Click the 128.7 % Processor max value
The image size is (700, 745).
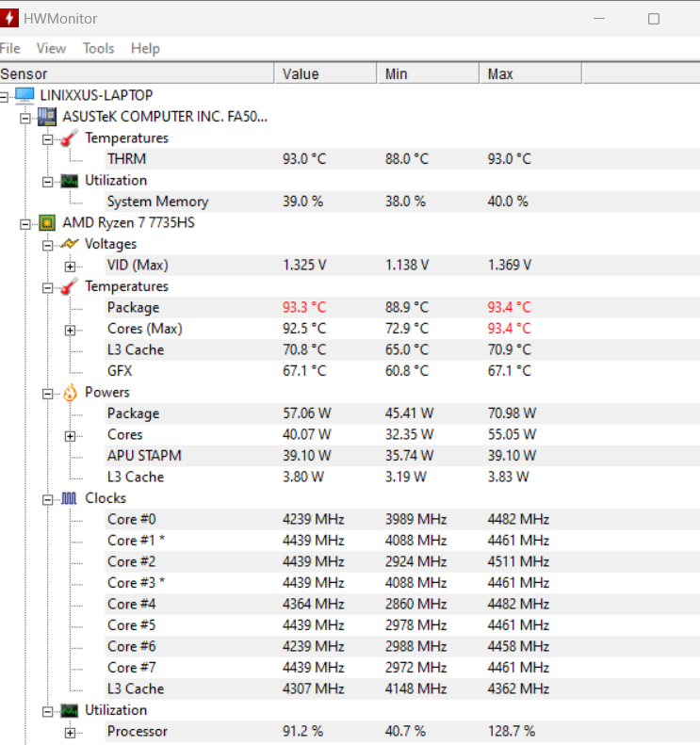[512, 732]
